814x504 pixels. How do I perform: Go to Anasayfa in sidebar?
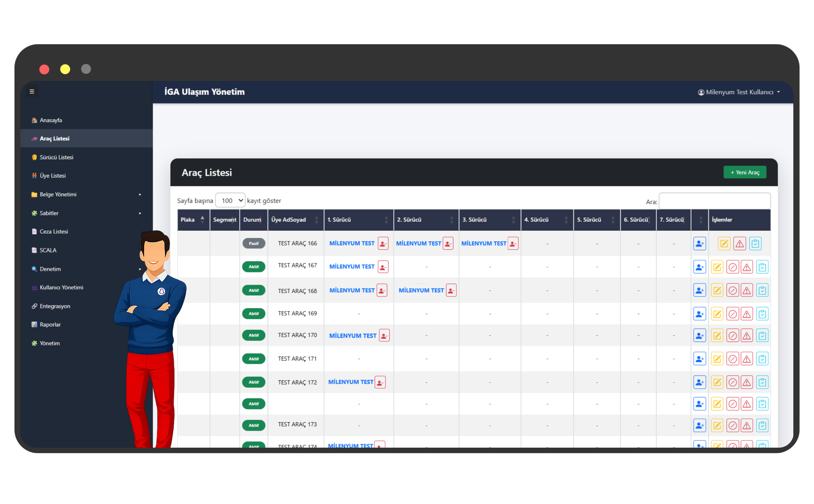[51, 120]
